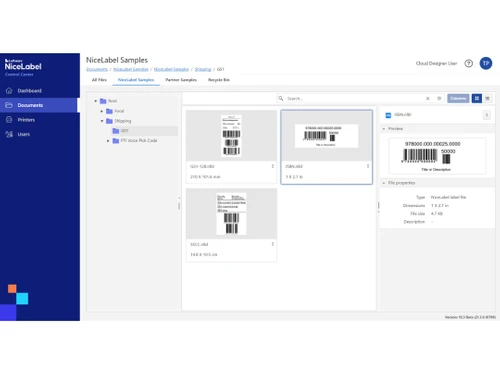500x375 pixels.
Task: Select the ISBN label thumbnail
Action: coord(326,136)
